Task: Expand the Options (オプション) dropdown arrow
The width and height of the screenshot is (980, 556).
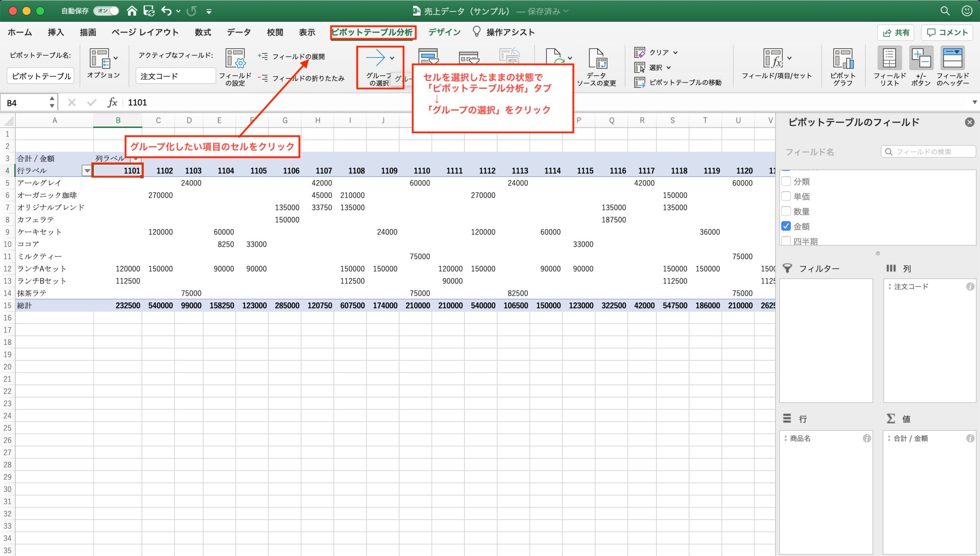Action: (x=116, y=58)
